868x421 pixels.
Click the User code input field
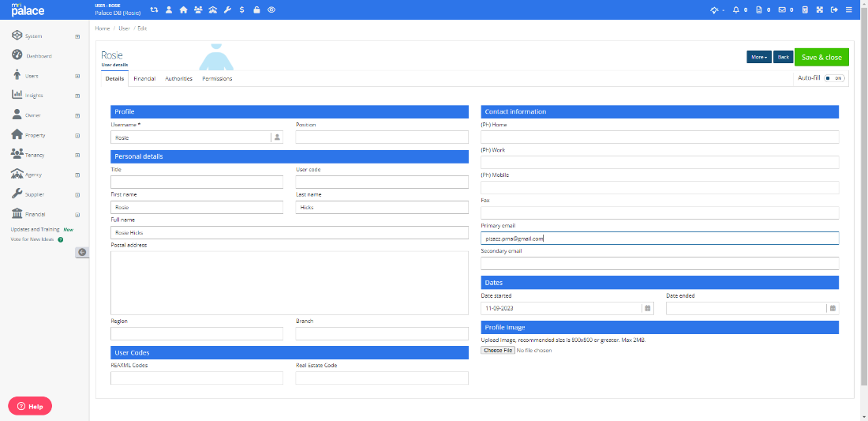coord(382,182)
